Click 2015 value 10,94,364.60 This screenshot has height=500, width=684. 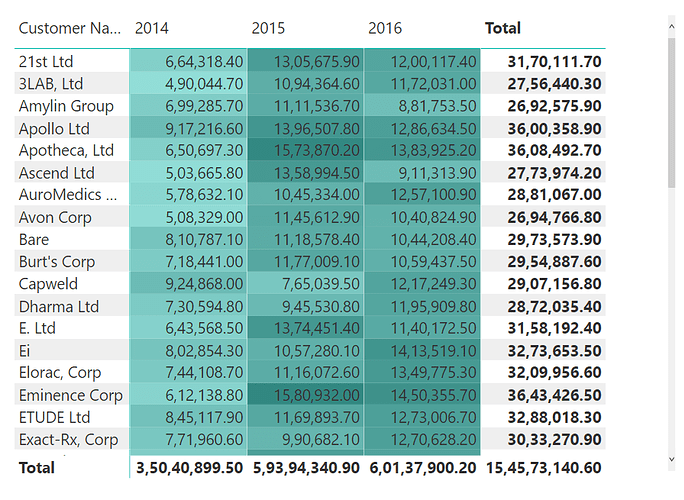[x=316, y=84]
